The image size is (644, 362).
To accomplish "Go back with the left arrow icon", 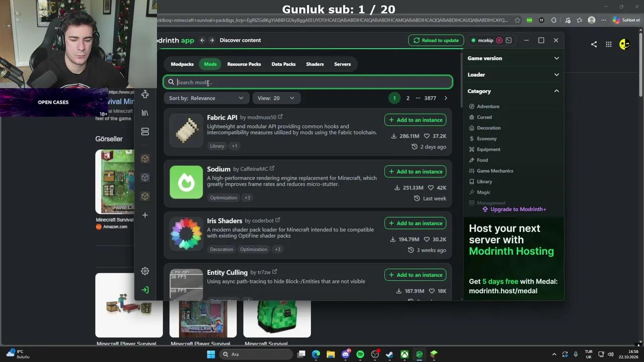I will (x=202, y=40).
